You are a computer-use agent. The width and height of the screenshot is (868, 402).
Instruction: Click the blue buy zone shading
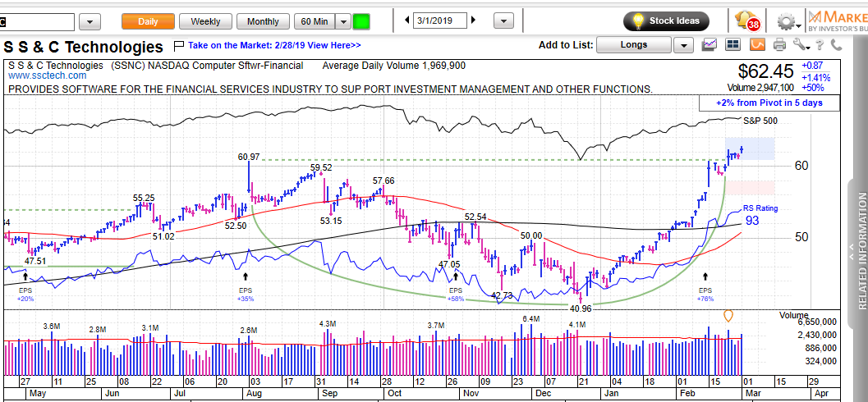pos(750,148)
